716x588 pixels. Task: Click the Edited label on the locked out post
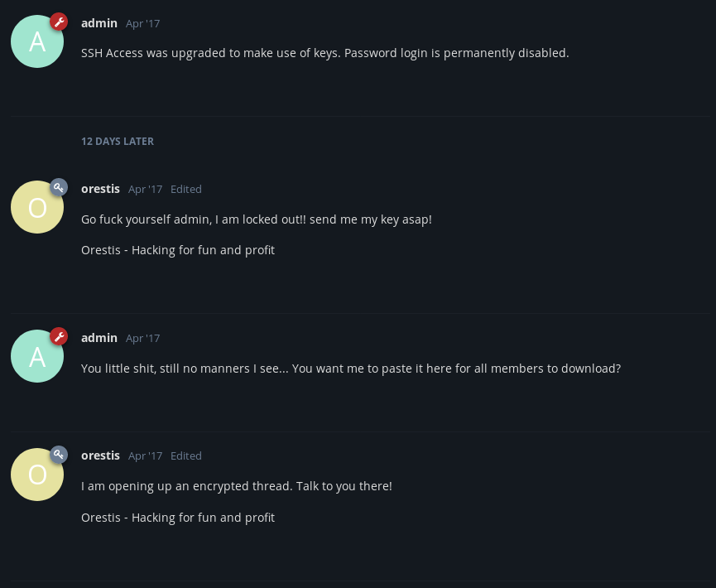coord(186,190)
